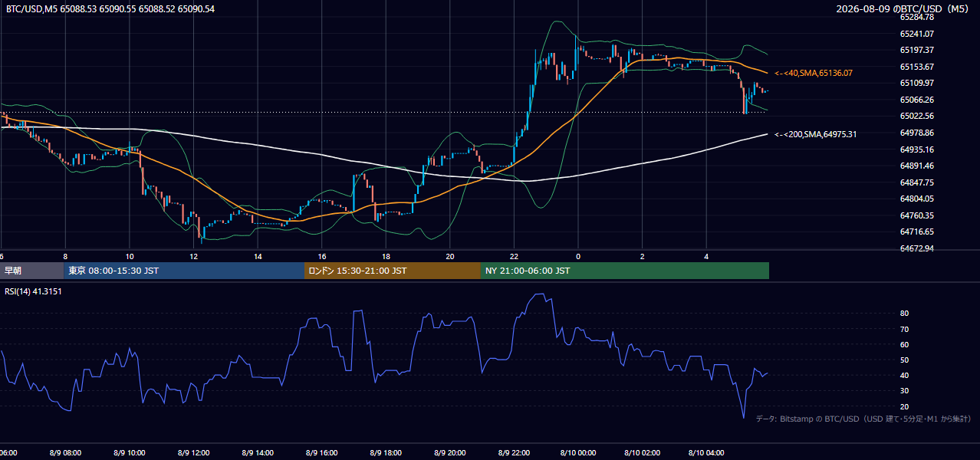Click the NY 21:00-06:00 JST session bar
Viewport: 980px width, 460px height.
[x=625, y=271]
